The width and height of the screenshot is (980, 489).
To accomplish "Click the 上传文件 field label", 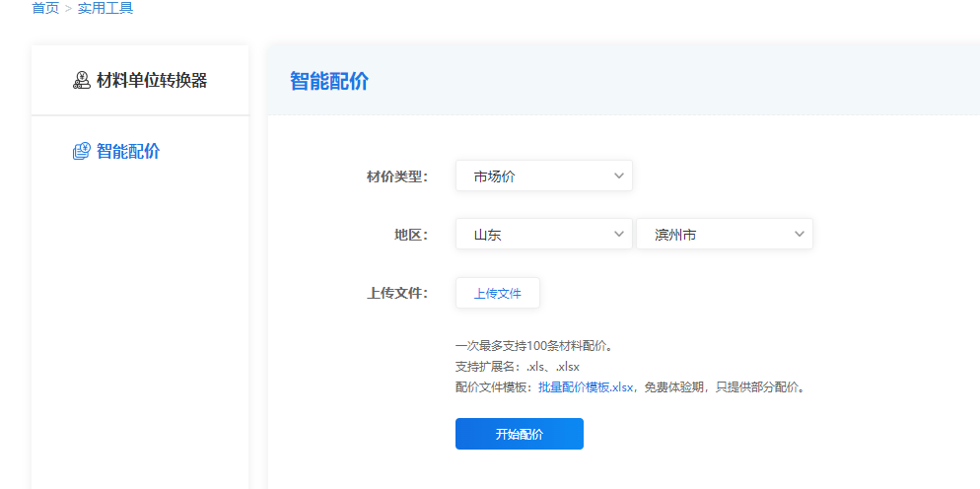I will tap(397, 293).
